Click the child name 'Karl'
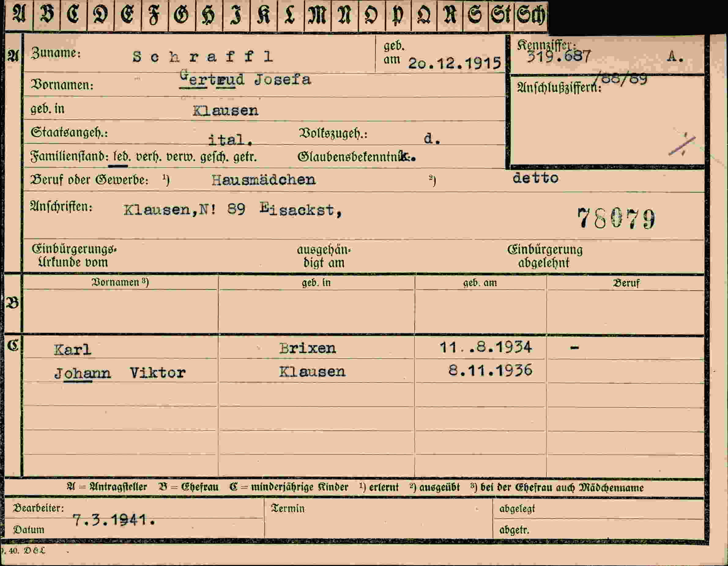 (x=72, y=350)
